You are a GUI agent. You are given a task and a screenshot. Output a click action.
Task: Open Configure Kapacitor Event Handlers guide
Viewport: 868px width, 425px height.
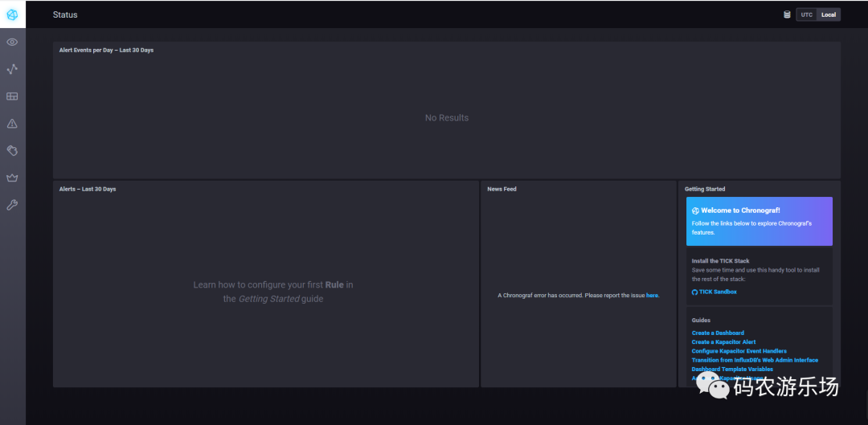739,351
